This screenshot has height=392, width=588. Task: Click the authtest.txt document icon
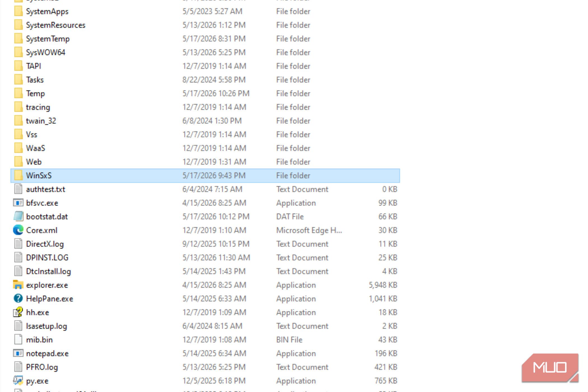(18, 189)
